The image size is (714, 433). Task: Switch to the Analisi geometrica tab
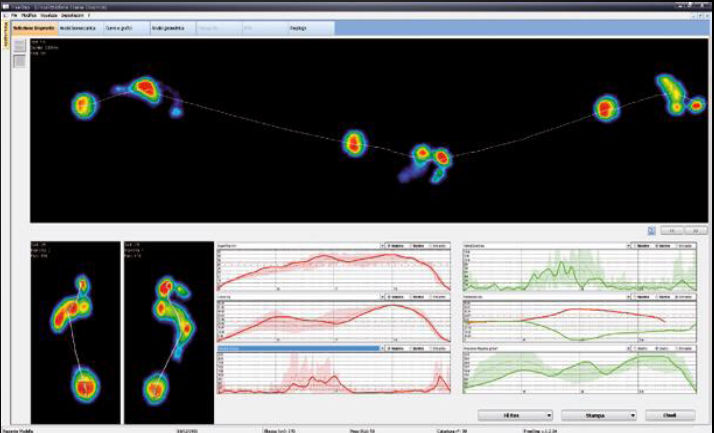coord(168,28)
